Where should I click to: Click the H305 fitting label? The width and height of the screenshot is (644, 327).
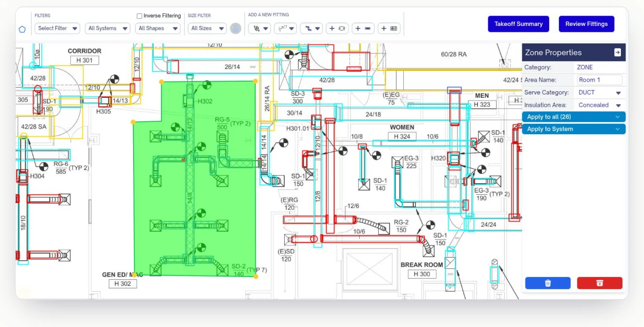pos(103,112)
